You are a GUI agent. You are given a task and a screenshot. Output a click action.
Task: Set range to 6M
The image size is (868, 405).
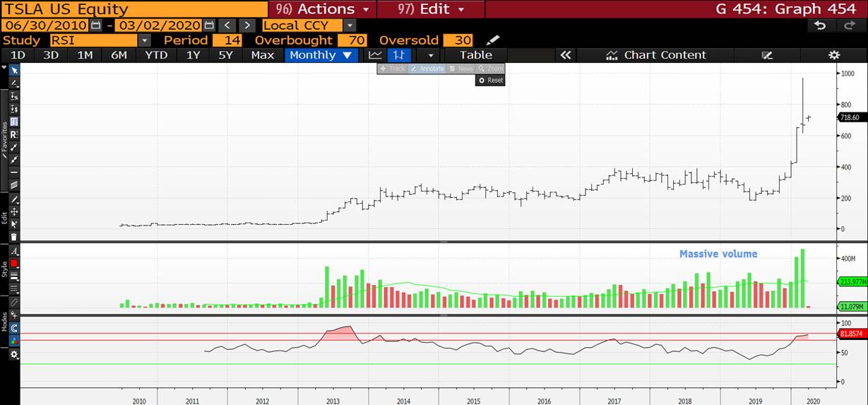119,55
